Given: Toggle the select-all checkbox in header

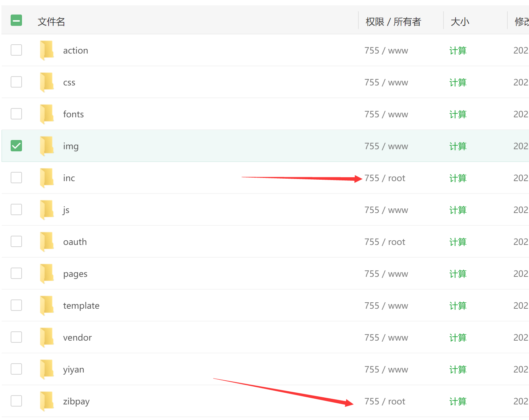Looking at the screenshot, I should (x=16, y=21).
